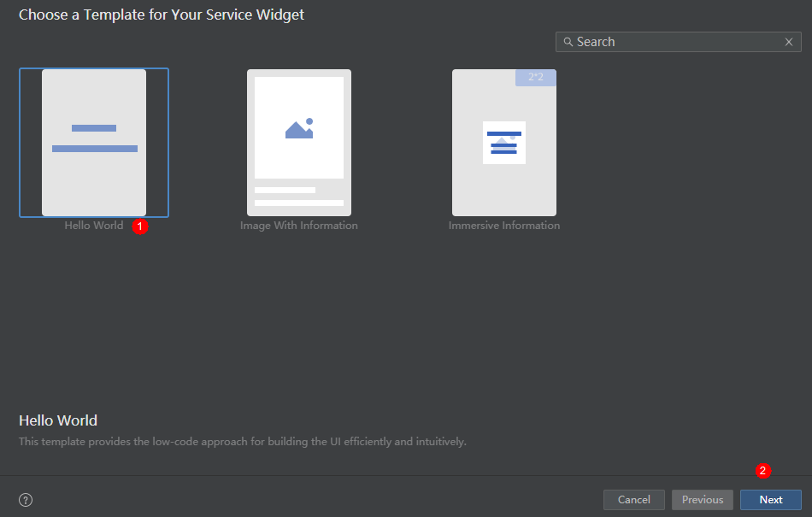Click the picture icon in Image With Information preview
This screenshot has height=517, width=812.
[x=299, y=128]
